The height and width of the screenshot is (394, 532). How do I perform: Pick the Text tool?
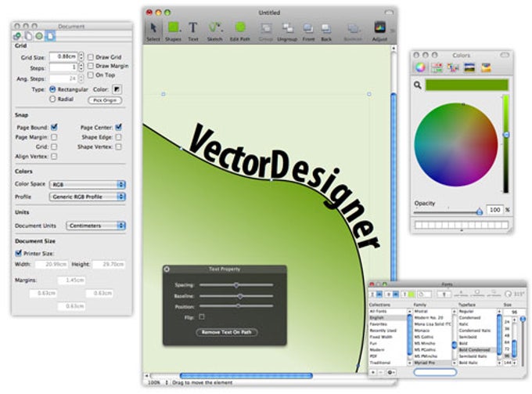pyautogui.click(x=193, y=31)
